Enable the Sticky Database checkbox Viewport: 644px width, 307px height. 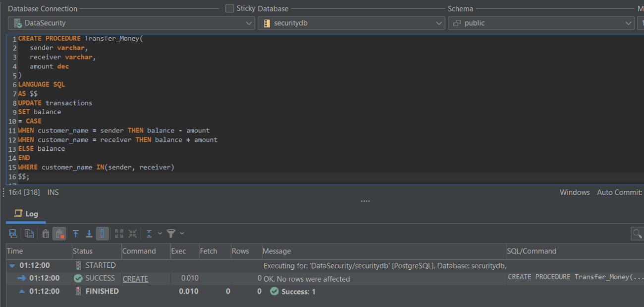pos(229,8)
